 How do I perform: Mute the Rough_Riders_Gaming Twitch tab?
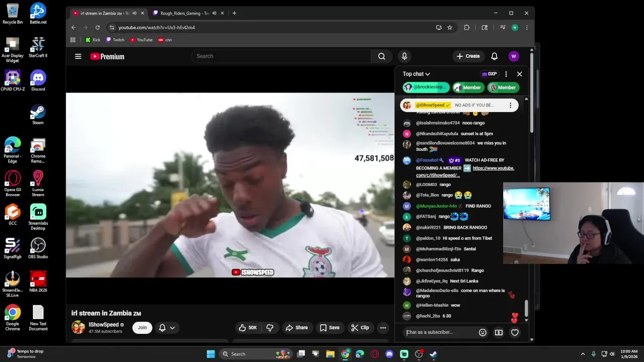[x=214, y=13]
